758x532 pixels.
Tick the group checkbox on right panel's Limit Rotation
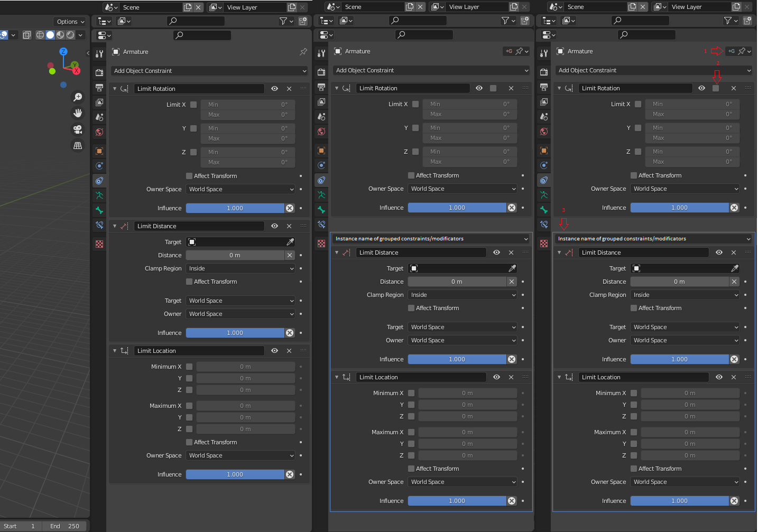tap(716, 88)
